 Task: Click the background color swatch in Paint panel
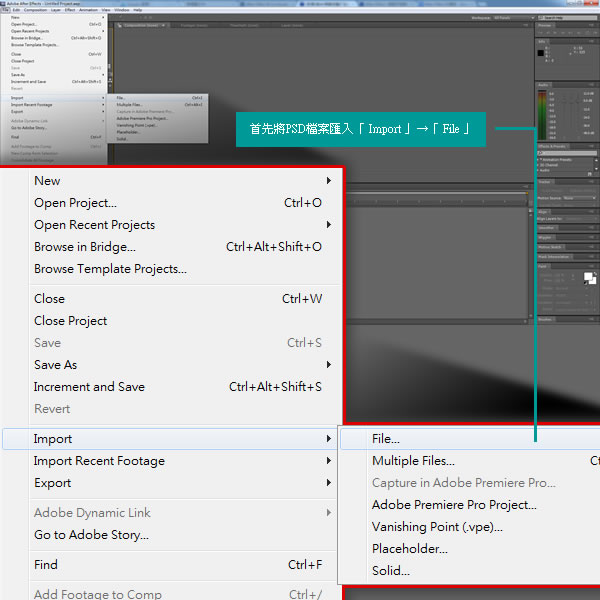pos(593,280)
